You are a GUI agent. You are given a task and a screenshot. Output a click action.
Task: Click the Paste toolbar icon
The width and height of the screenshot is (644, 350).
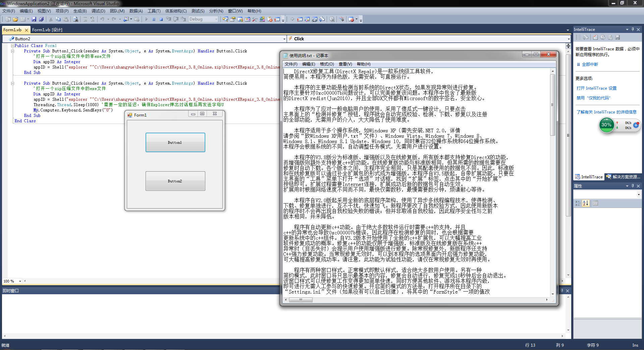(x=66, y=19)
